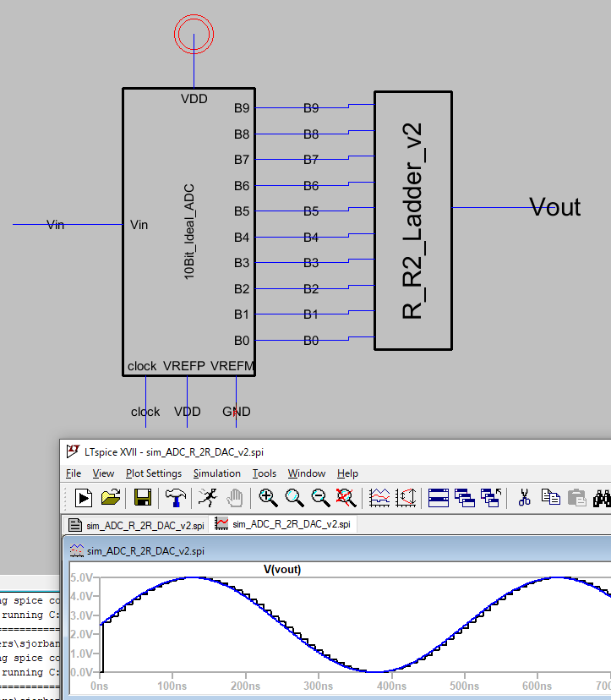Screen dimensions: 611x700
Task: Click the Open file folder icon
Action: pos(111,497)
